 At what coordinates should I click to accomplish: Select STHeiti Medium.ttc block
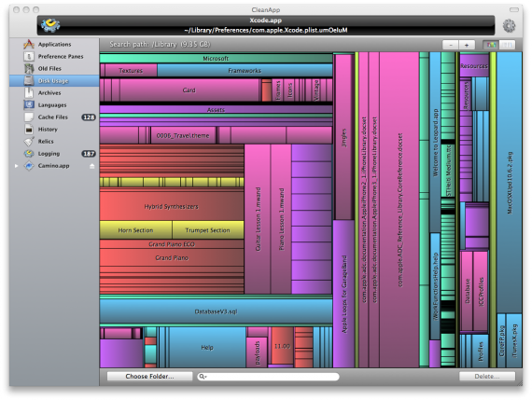pos(448,171)
